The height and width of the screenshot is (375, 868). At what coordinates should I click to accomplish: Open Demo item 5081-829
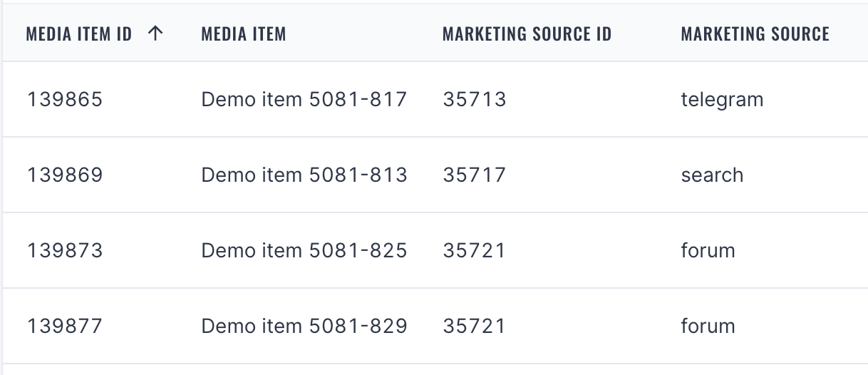[x=304, y=326]
